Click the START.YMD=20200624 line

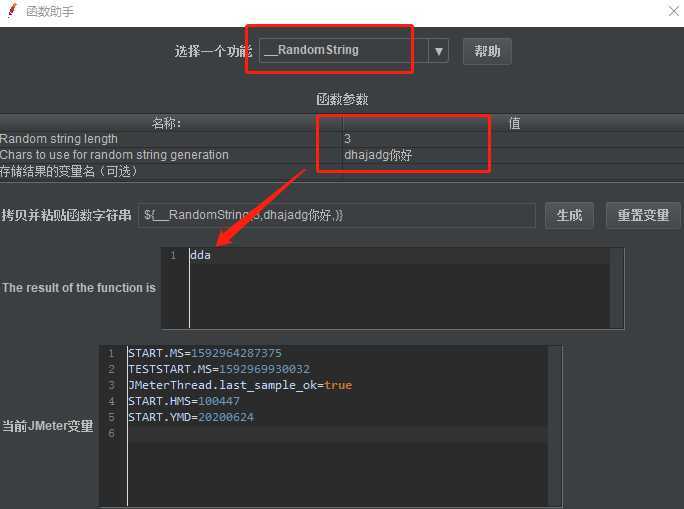[191, 417]
